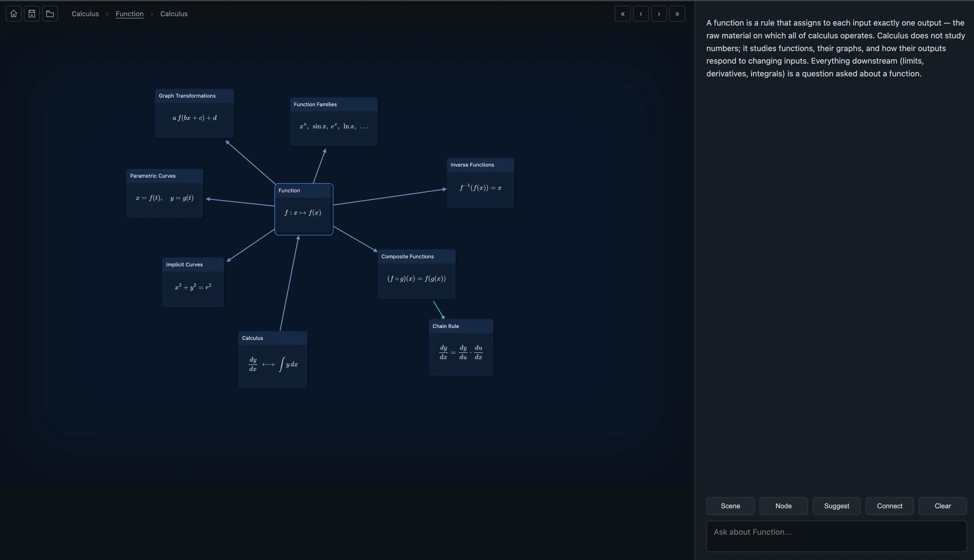Click the formula f : x ↦ f(x)
Viewport: 974px width, 560px height.
303,213
